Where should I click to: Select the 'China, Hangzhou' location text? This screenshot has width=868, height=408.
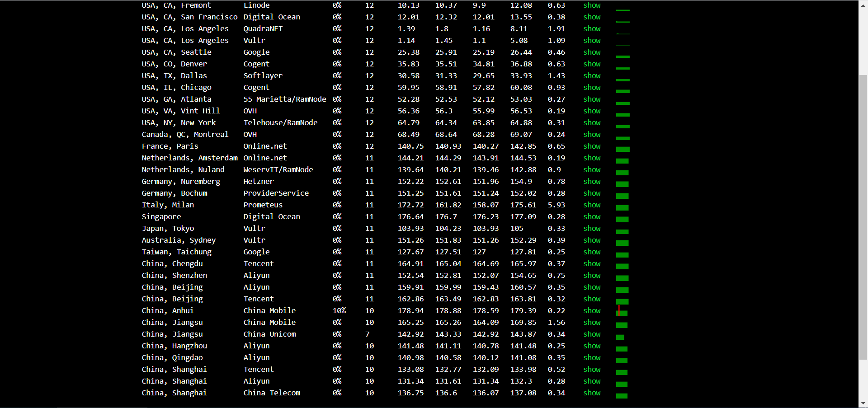pyautogui.click(x=175, y=346)
